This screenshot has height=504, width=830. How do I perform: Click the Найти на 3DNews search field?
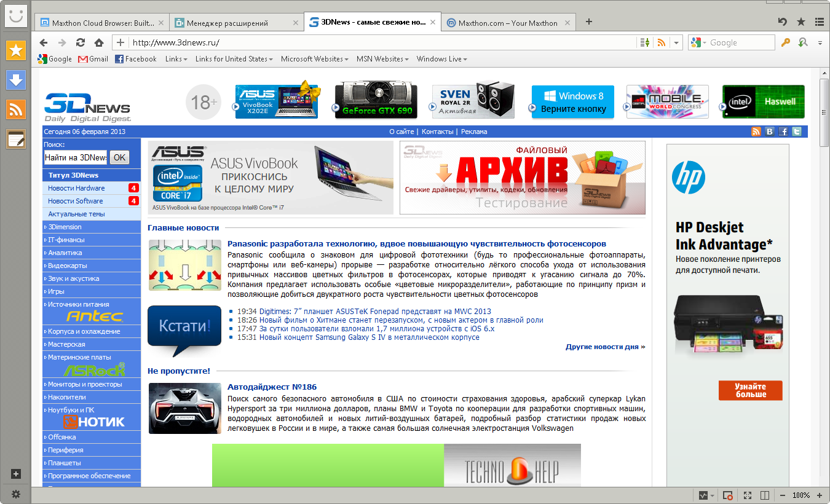point(76,157)
